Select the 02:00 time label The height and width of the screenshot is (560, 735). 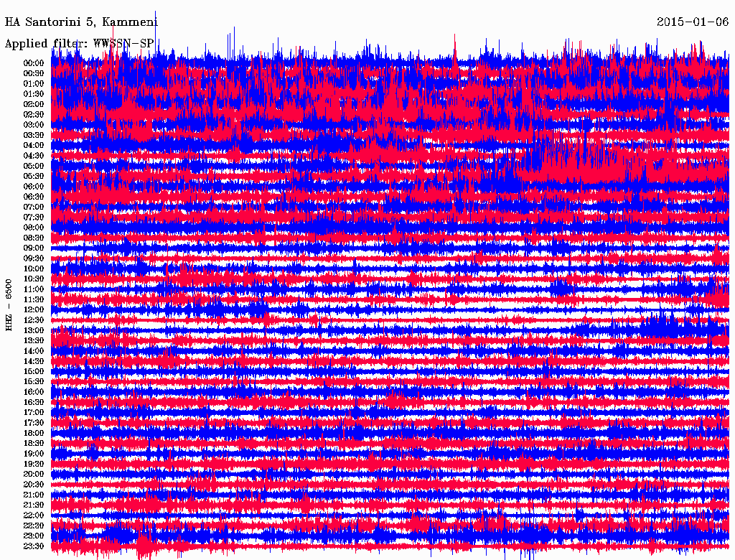34,104
